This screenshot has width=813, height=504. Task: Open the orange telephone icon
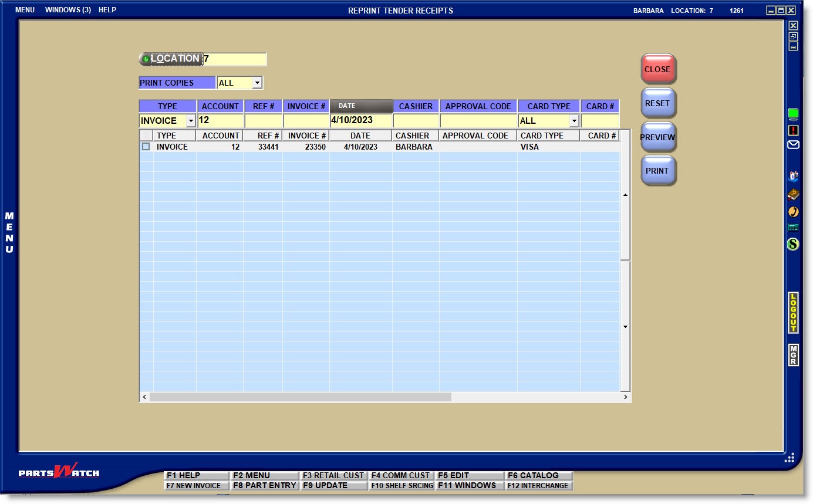click(x=793, y=211)
